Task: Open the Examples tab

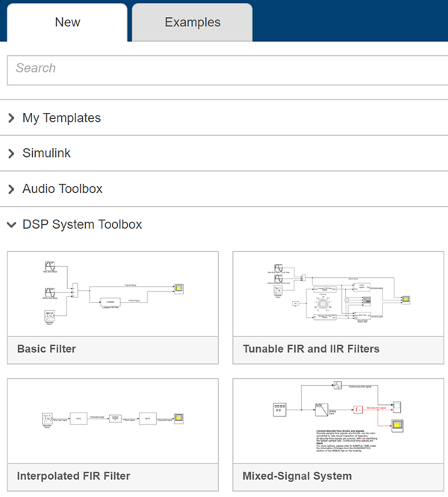Action: click(193, 22)
